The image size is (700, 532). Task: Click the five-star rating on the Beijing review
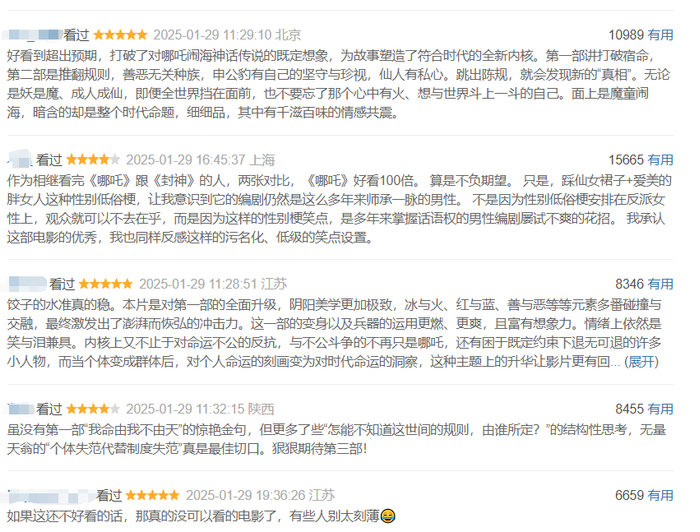(x=121, y=35)
